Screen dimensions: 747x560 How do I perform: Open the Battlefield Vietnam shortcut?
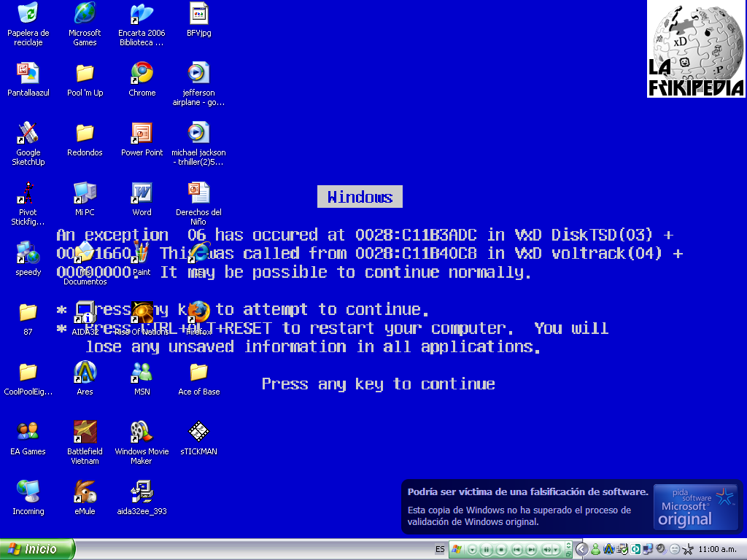click(x=85, y=432)
